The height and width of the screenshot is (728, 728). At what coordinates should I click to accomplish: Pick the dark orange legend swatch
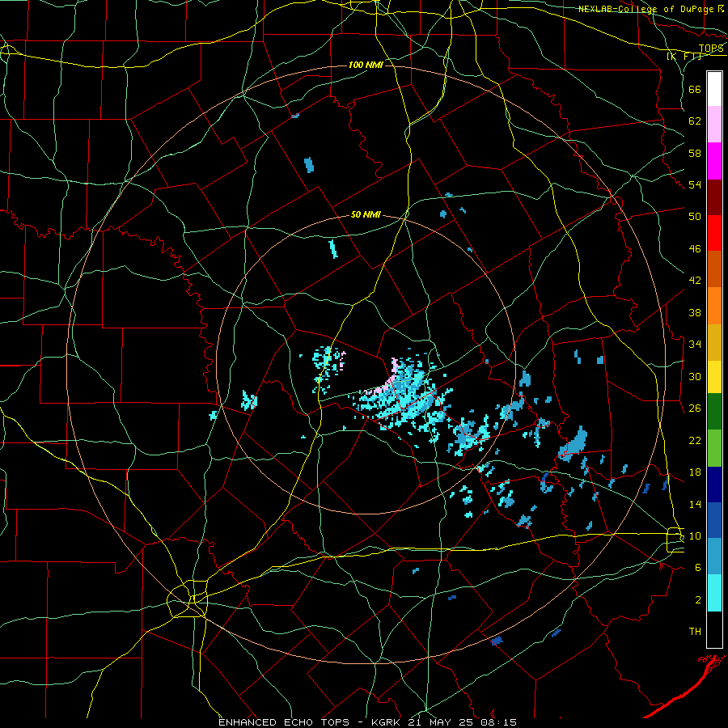pos(714,269)
